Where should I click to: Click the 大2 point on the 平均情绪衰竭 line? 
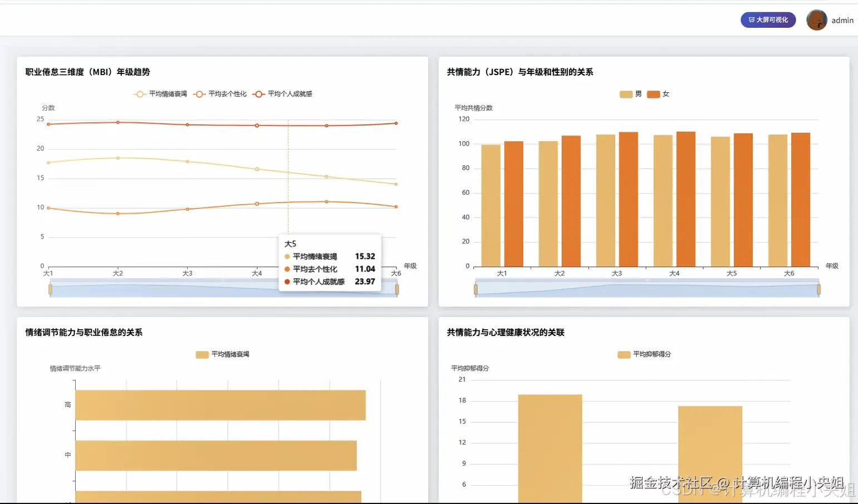tap(117, 158)
